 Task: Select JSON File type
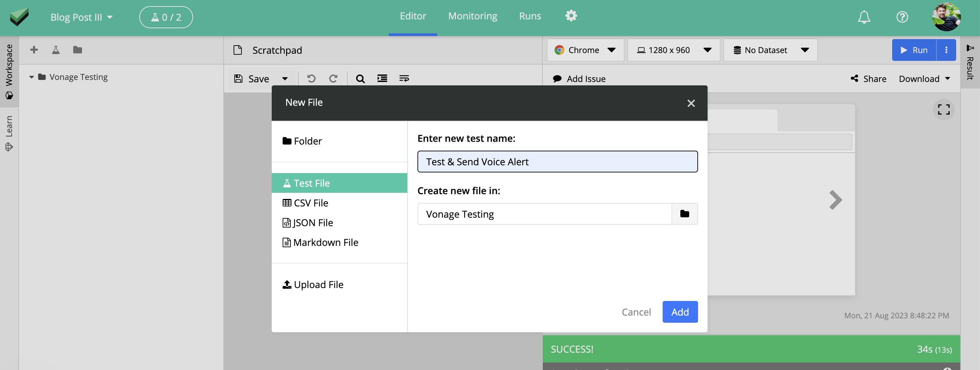tap(339, 223)
